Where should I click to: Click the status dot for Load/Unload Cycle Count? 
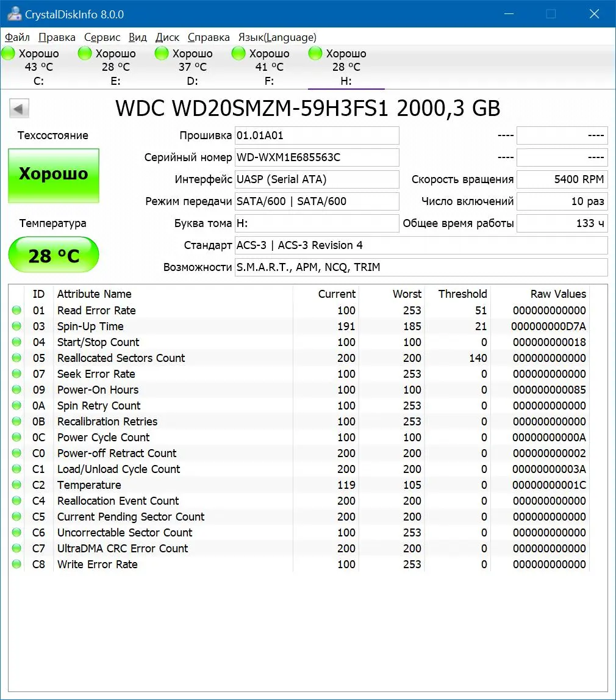tap(16, 469)
